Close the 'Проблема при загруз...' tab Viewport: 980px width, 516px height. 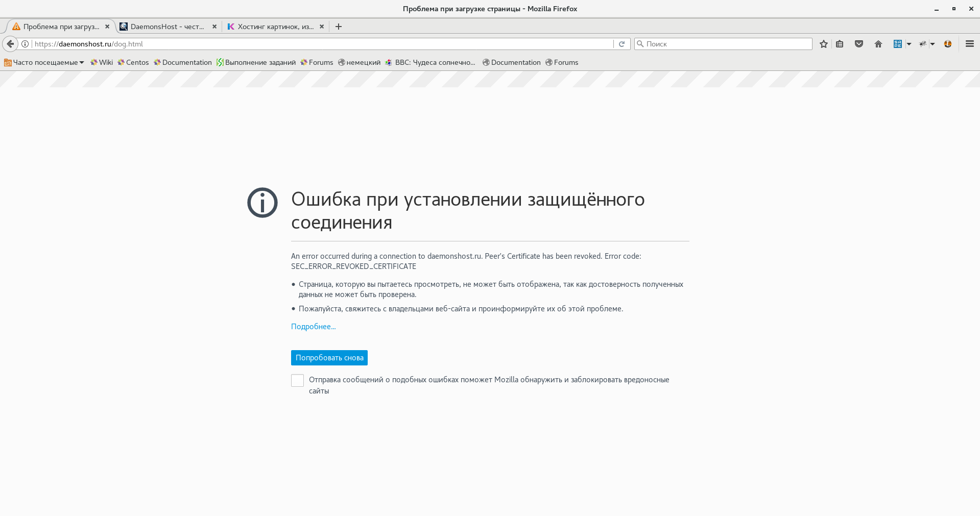click(x=107, y=27)
